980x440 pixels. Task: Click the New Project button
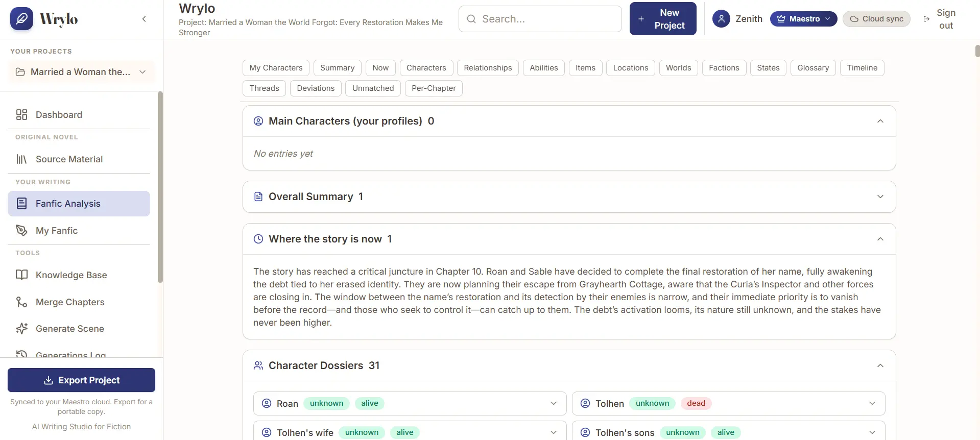tap(663, 19)
